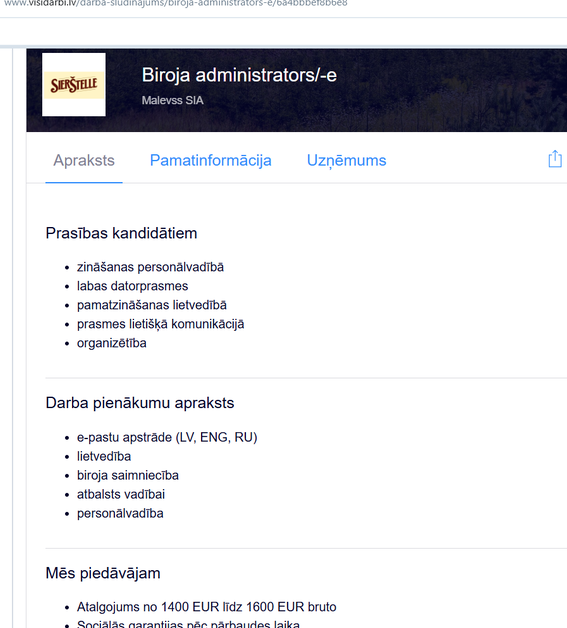Select the text 'labas datorprasmes'
Screen dimensions: 567x628
click(132, 286)
